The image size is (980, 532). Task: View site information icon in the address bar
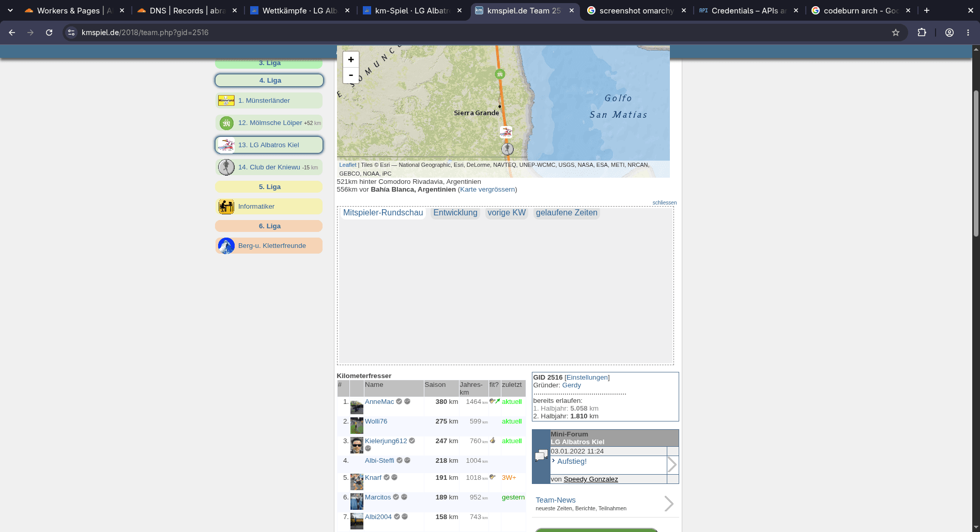pos(71,33)
